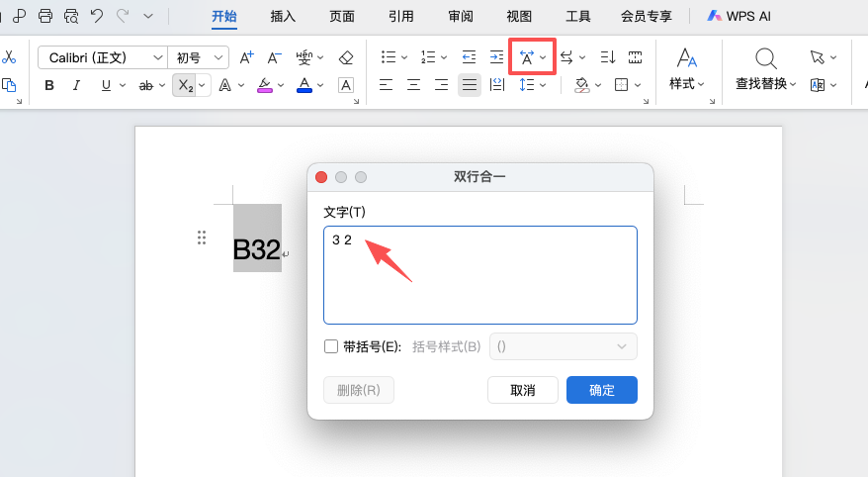Click the paragraph drag handle beside B32

(x=202, y=238)
